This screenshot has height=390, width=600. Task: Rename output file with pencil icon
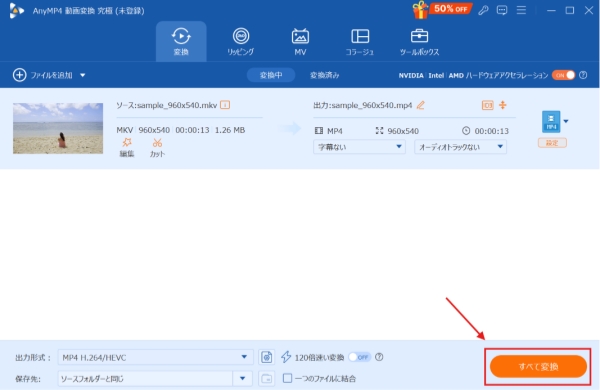(421, 105)
